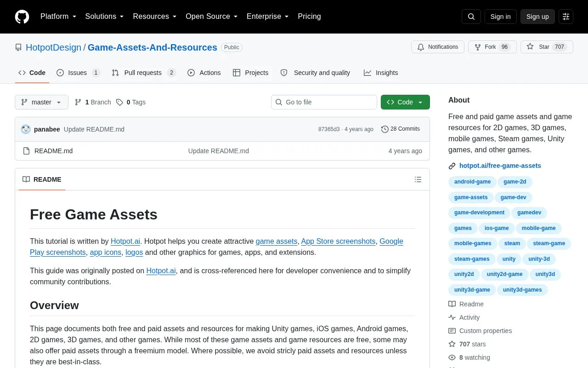The width and height of the screenshot is (588, 368).
Task: Open the 28 Commits history
Action: pos(401,129)
